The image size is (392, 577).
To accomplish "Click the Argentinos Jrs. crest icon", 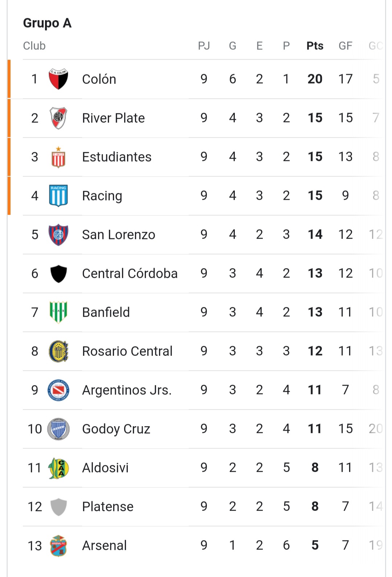I will coord(58,390).
